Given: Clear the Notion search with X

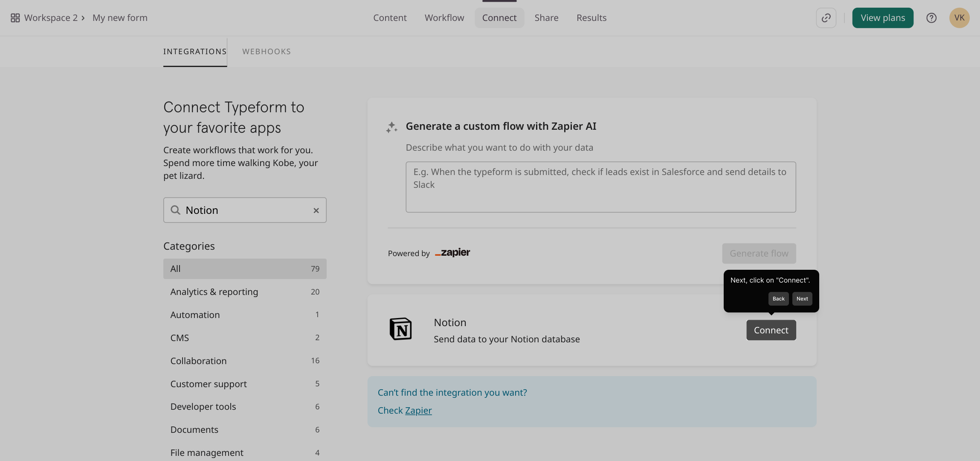Looking at the screenshot, I should (x=316, y=210).
